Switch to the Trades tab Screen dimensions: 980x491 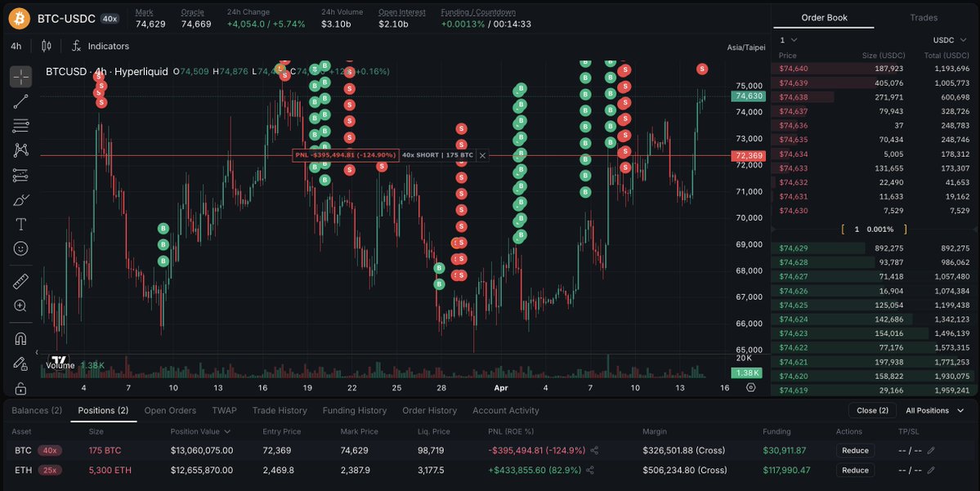tap(924, 17)
